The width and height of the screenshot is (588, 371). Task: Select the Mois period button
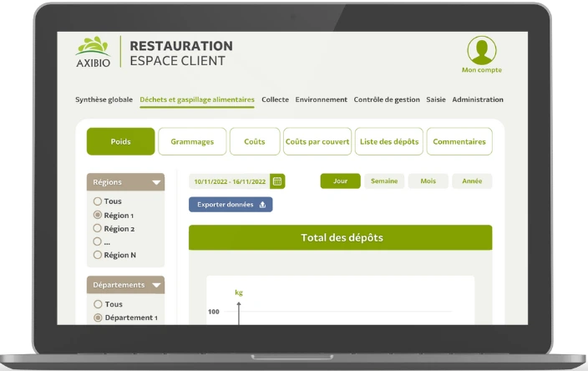[428, 180]
